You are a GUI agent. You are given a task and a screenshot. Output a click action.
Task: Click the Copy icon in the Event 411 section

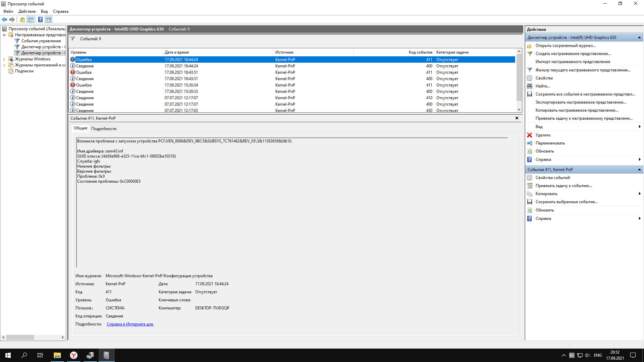(x=530, y=194)
